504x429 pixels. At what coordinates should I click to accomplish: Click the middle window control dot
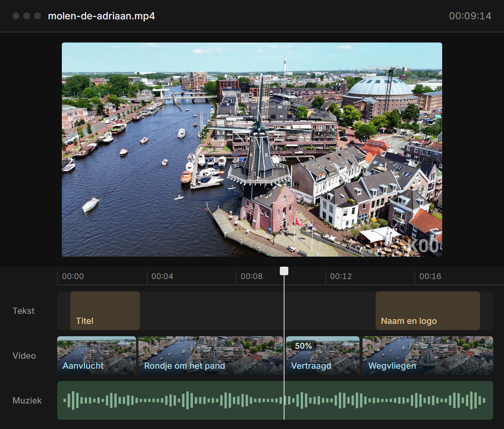27,16
